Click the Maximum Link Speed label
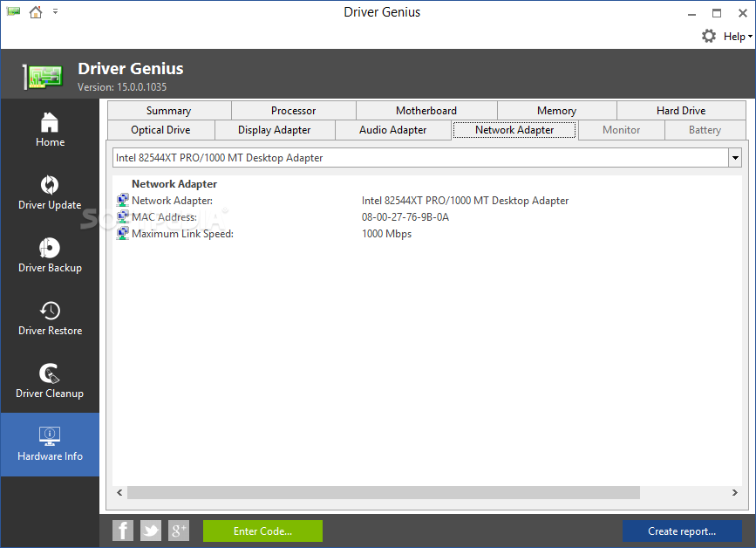 tap(183, 234)
